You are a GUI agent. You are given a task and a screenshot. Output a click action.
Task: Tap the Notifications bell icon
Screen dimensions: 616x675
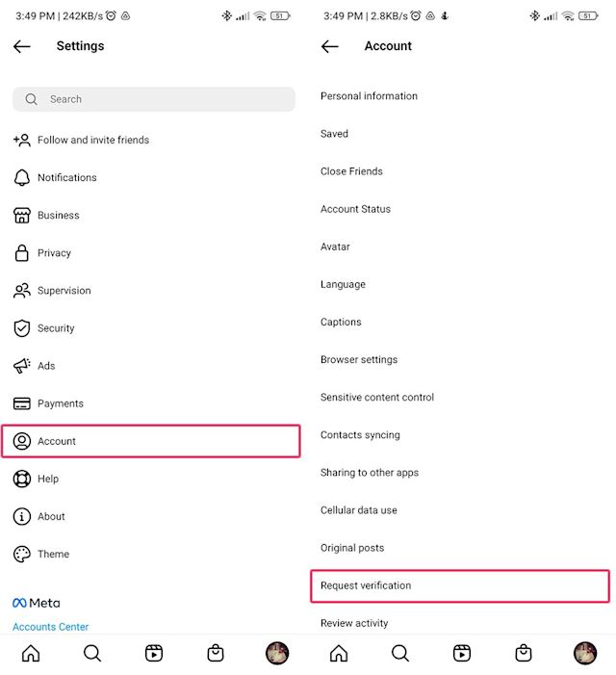[22, 177]
